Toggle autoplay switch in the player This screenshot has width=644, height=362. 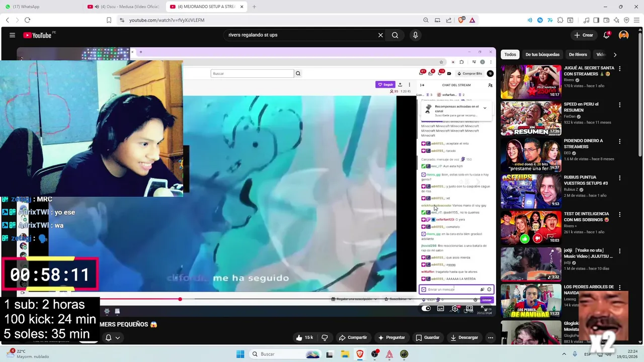[426, 309]
